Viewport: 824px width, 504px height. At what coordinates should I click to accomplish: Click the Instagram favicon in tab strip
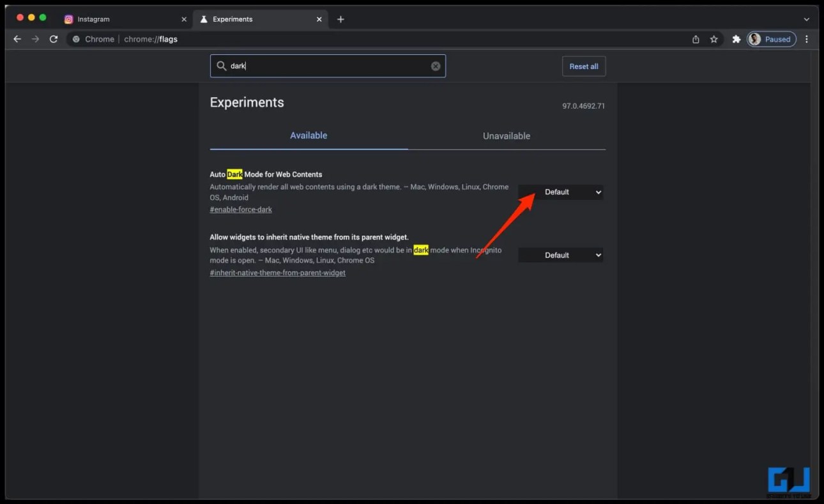click(69, 19)
